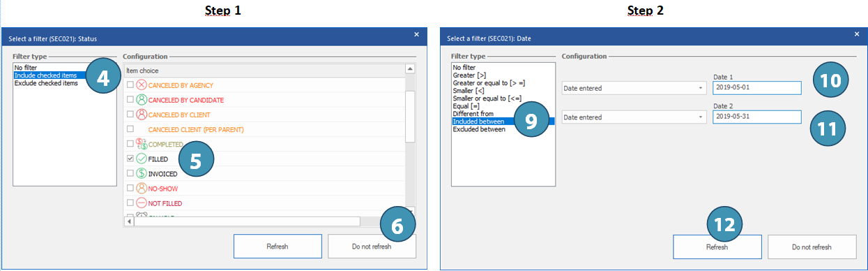Click Refresh in the Date filter dialog

717,247
